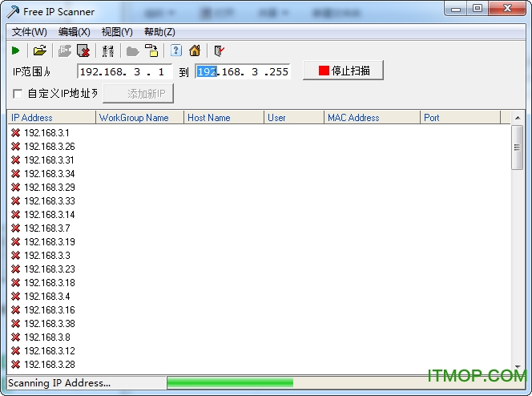Open the help question mark icon
532x396 pixels.
pos(175,51)
